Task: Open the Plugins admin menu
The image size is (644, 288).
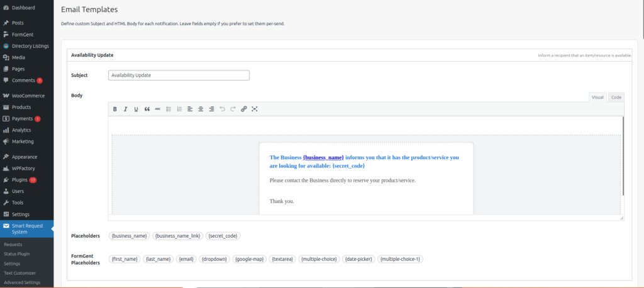Action: click(x=19, y=180)
